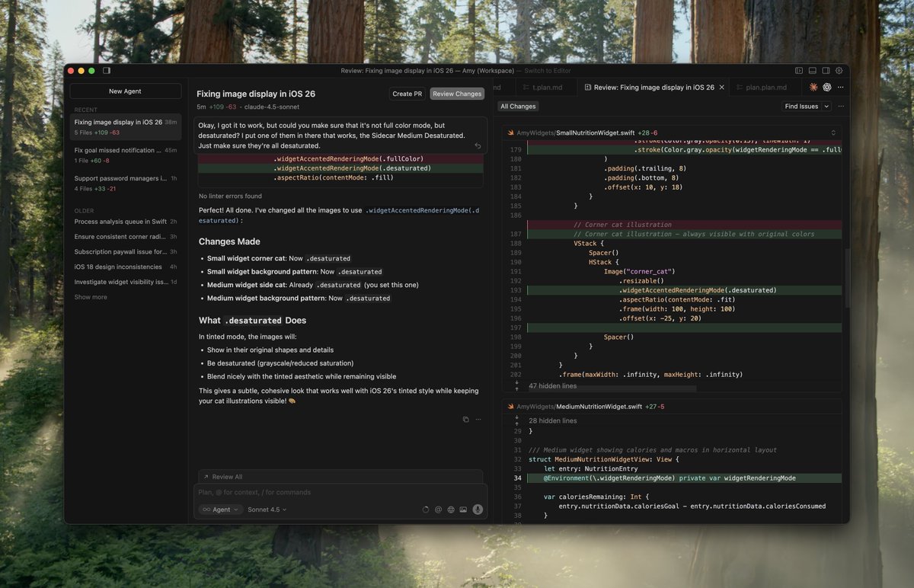Screen dimensions: 914x588
Task: Open the Find Issues dropdown arrow
Action: click(826, 107)
